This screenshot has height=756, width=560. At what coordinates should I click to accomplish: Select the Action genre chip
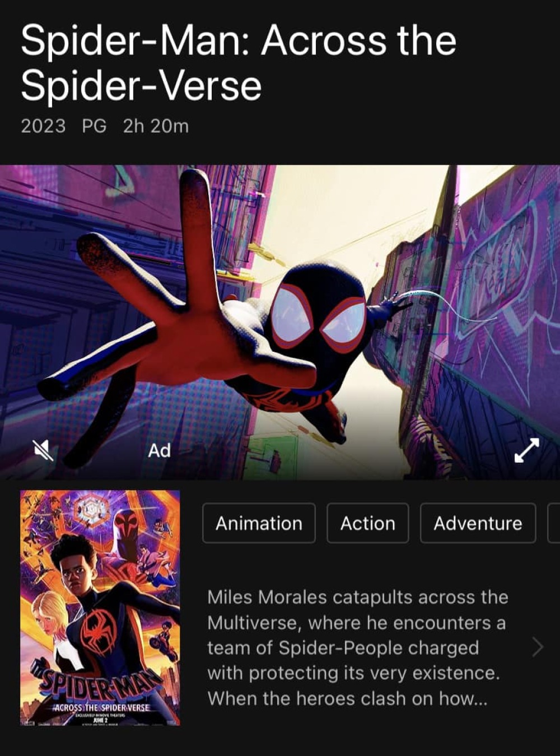click(x=368, y=523)
